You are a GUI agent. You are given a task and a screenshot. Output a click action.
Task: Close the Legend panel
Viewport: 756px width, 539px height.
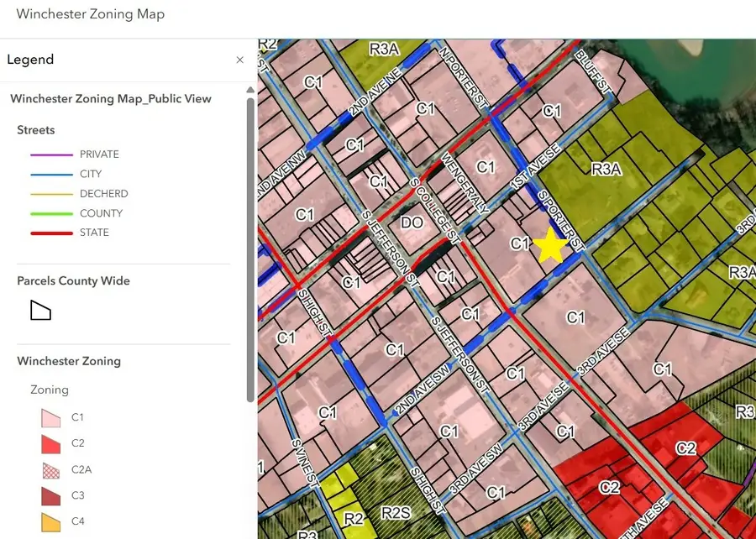pyautogui.click(x=239, y=60)
